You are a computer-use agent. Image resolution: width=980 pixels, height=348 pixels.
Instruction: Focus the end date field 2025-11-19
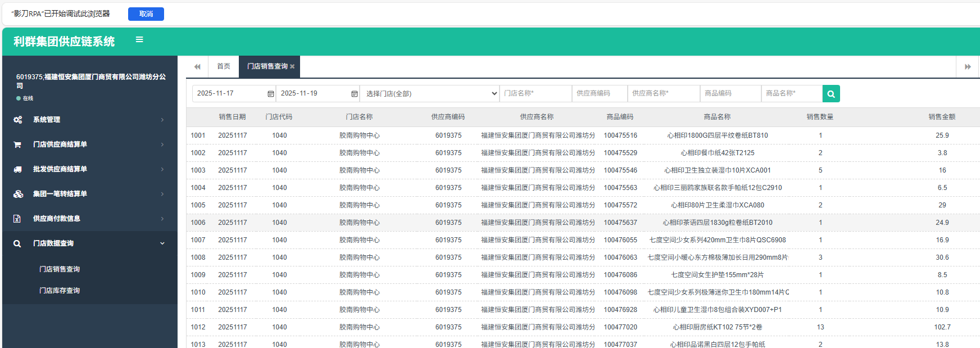tap(317, 94)
